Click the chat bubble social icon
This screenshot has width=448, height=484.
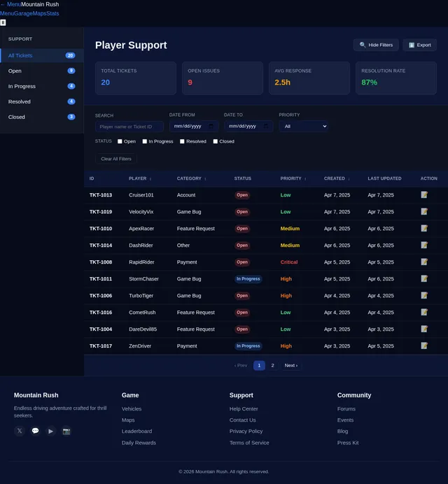(35, 431)
